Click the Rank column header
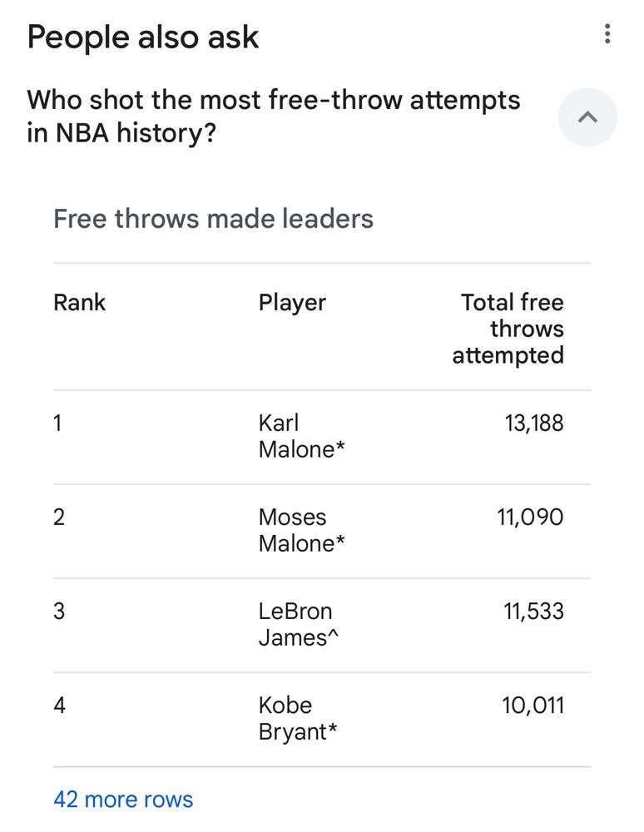 (x=80, y=303)
